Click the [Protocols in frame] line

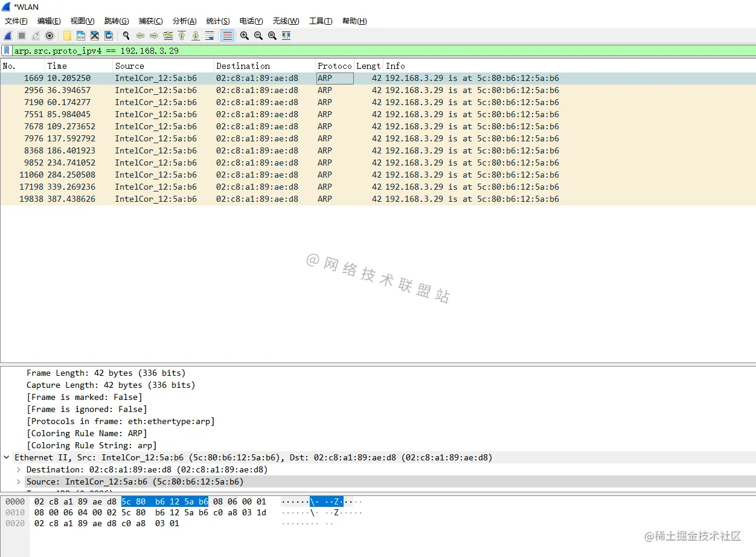pos(120,421)
